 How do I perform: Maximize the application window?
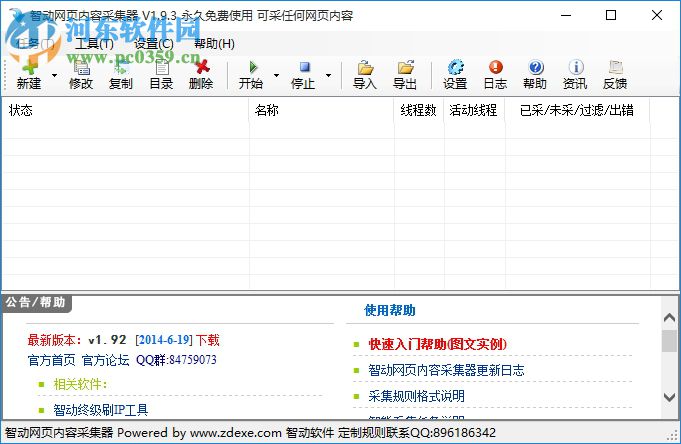coord(611,15)
